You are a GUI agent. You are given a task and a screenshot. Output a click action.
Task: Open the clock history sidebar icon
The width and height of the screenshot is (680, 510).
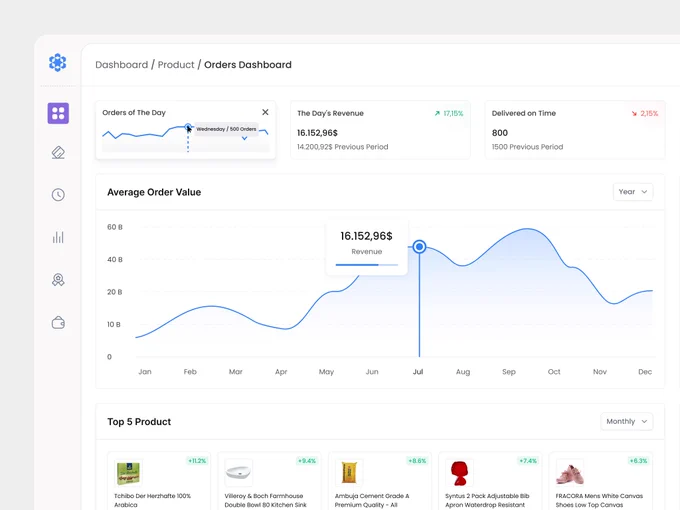pos(58,195)
